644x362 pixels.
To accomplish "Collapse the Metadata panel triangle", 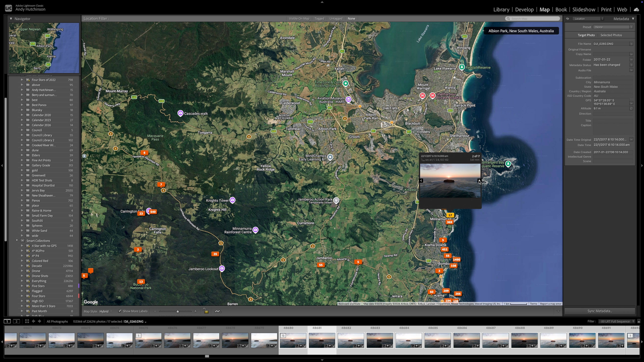I will [633, 18].
